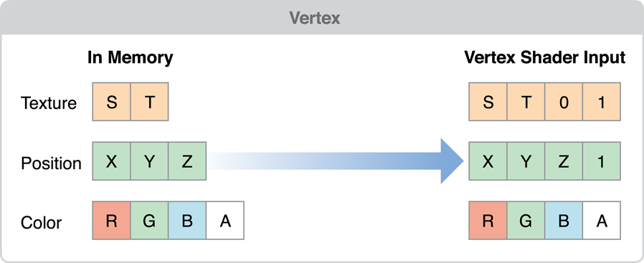Click the In Memory heading

(131, 58)
